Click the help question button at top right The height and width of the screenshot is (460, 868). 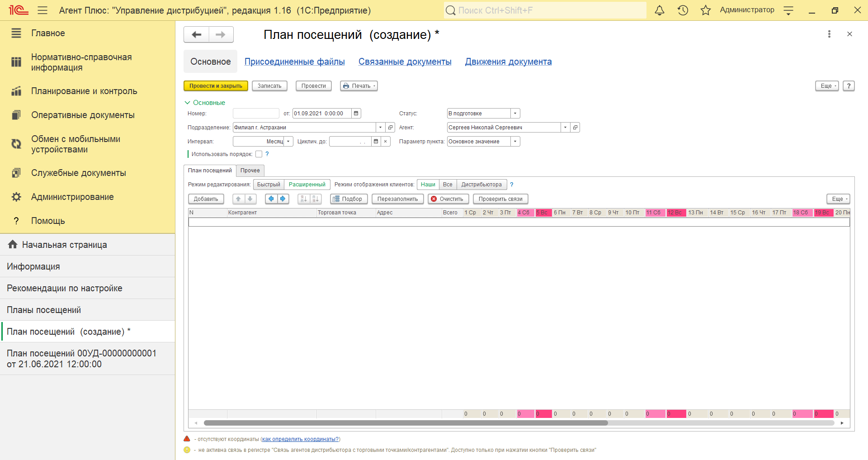849,86
